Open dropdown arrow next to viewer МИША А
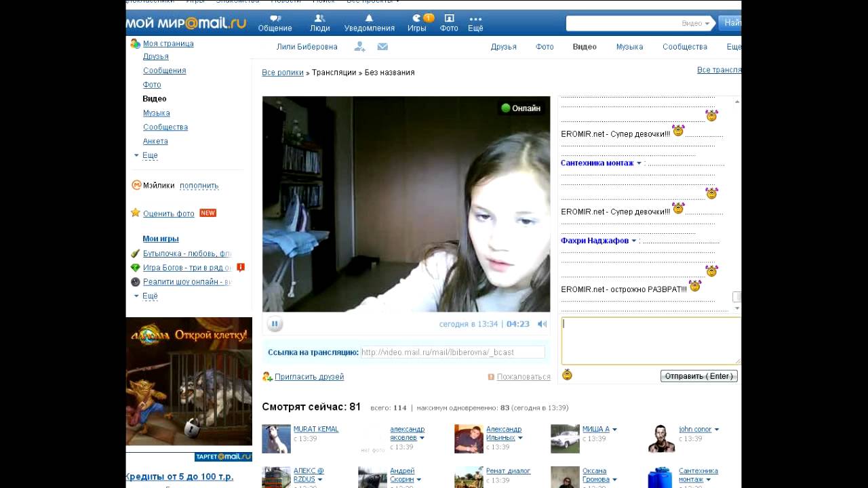This screenshot has width=868, height=488. pos(614,430)
